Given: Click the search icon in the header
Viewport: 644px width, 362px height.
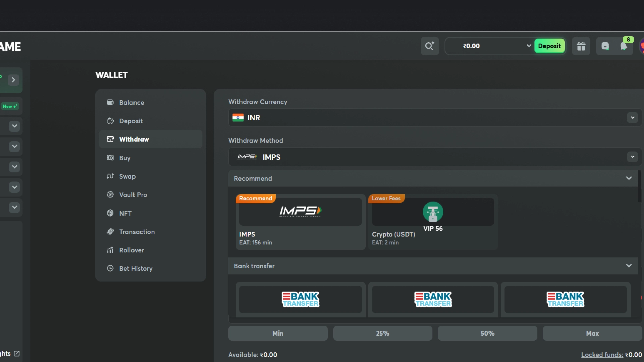Looking at the screenshot, I should (430, 46).
